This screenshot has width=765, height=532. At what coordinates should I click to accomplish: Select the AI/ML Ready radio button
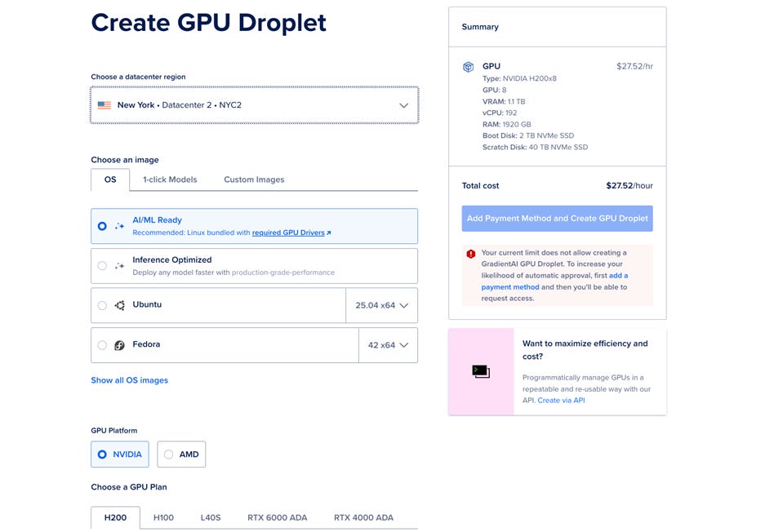102,226
